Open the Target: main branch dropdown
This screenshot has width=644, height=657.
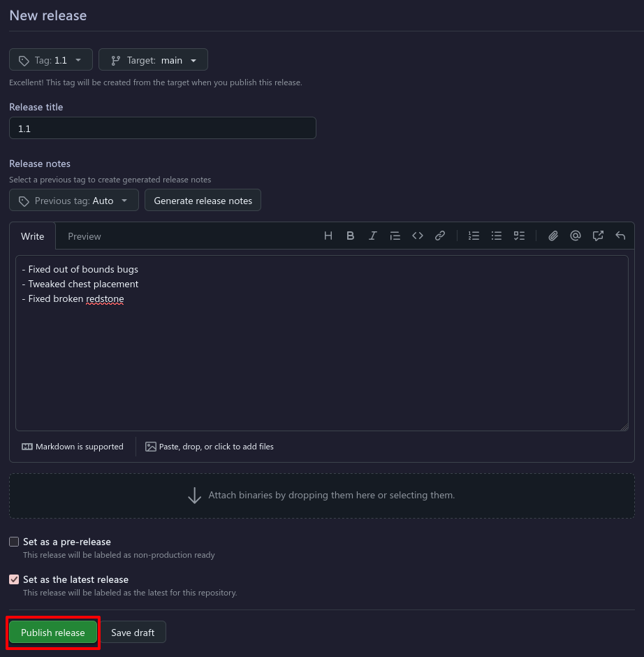[x=153, y=60]
